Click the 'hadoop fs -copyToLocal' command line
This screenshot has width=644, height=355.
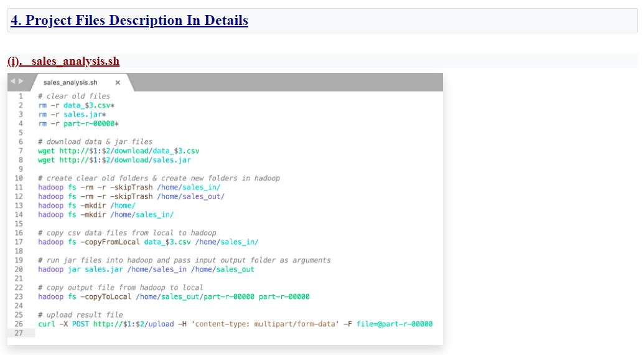tap(173, 297)
